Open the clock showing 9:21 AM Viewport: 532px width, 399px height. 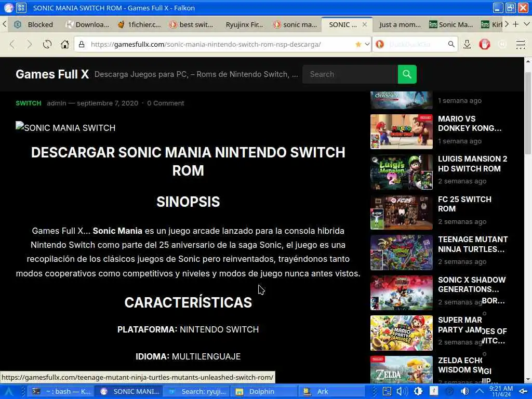(x=501, y=392)
